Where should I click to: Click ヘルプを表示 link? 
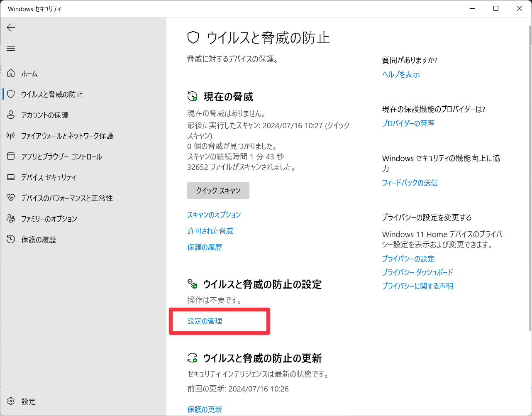401,74
